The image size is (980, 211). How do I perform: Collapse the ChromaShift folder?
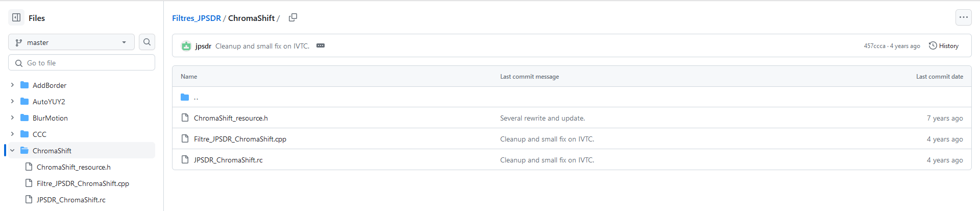point(12,151)
